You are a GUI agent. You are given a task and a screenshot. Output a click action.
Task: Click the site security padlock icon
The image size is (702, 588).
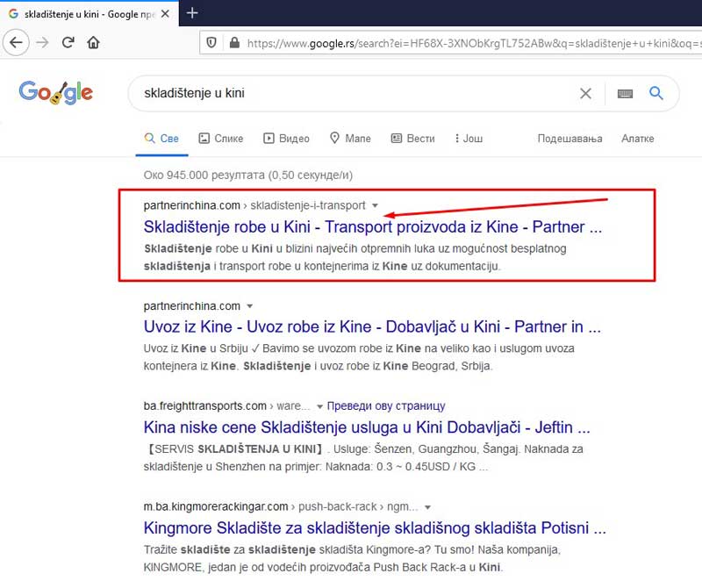[234, 42]
